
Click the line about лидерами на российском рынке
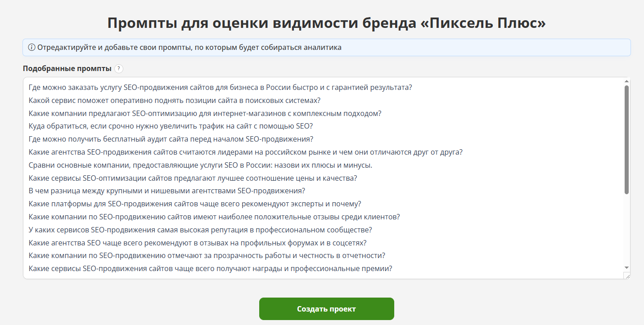[245, 152]
